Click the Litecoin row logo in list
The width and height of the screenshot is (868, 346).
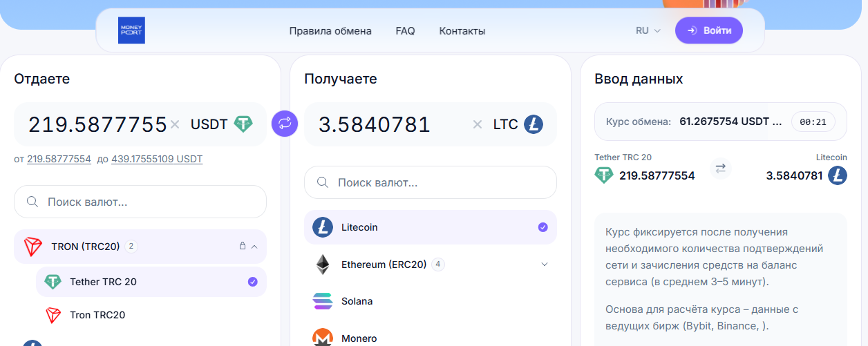[323, 227]
